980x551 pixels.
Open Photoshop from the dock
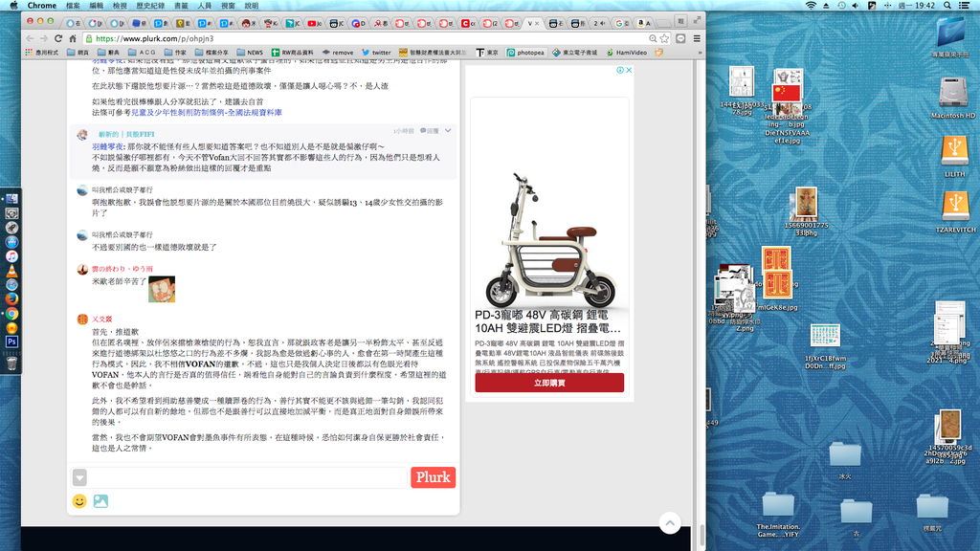pos(11,342)
